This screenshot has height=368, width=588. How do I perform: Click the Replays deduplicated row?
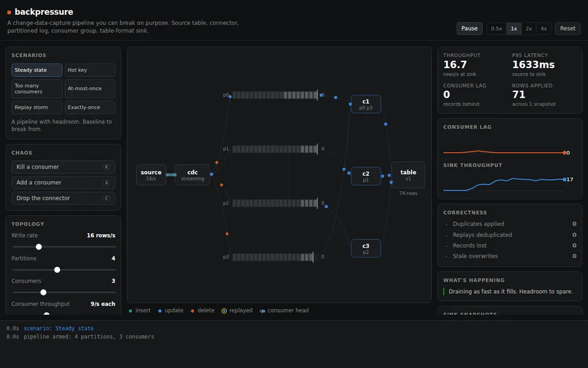point(510,235)
